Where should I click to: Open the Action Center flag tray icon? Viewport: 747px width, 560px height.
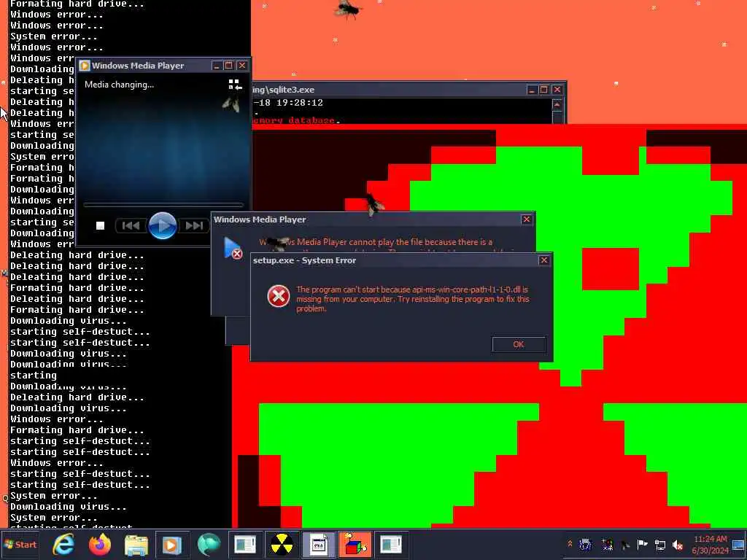642,544
